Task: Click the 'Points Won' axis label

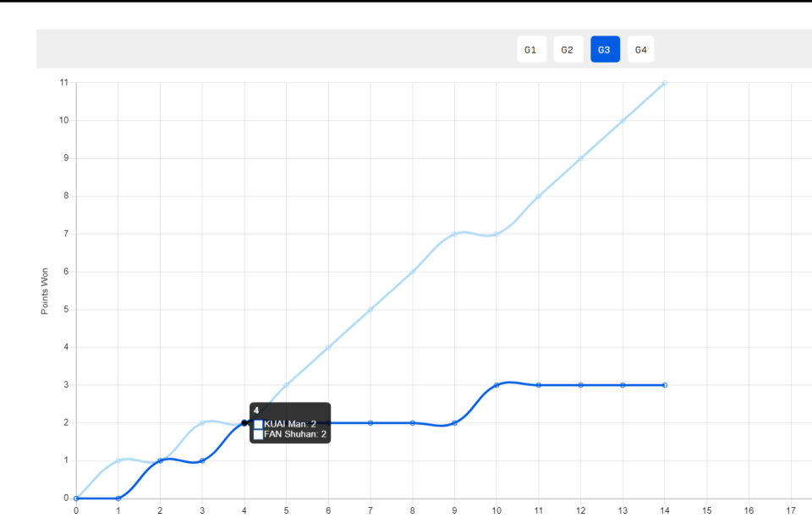Action: click(45, 291)
